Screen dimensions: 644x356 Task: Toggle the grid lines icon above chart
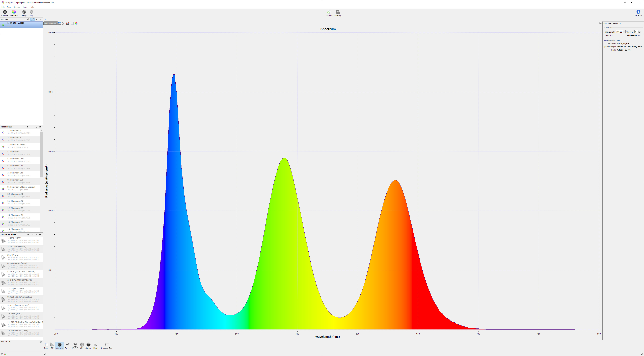click(x=72, y=23)
